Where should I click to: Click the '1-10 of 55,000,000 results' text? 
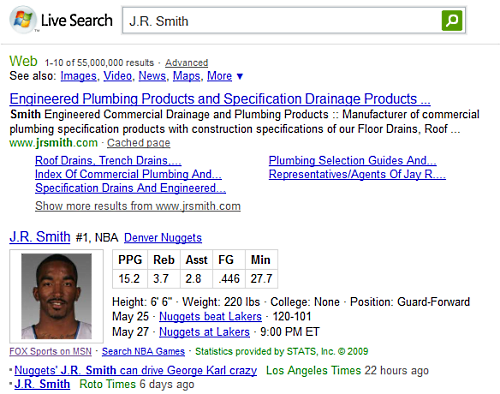pyautogui.click(x=99, y=63)
